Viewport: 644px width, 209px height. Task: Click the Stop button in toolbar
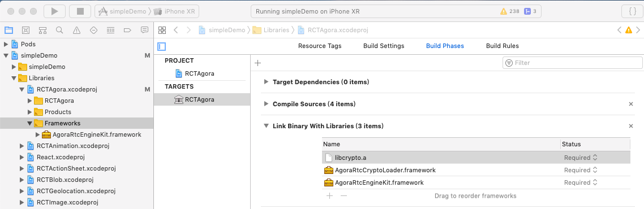[80, 11]
